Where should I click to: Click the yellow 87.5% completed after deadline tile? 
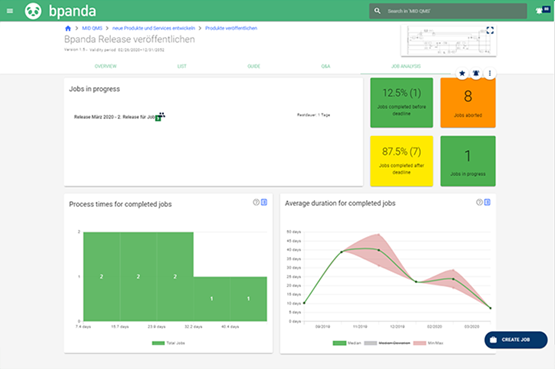point(401,161)
